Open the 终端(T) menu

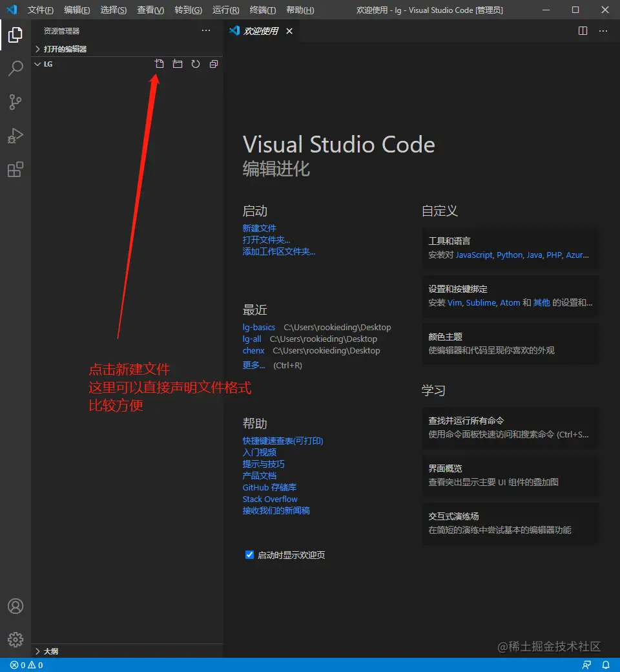[x=263, y=10]
